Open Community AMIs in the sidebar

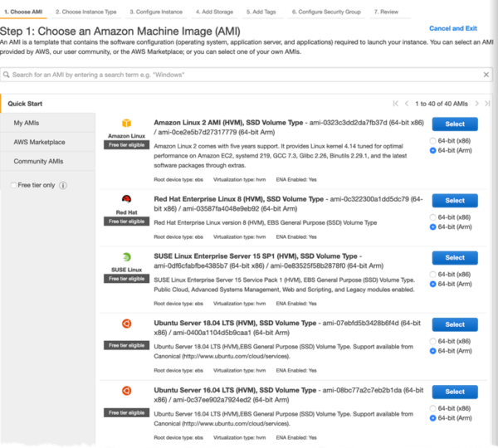click(47, 161)
